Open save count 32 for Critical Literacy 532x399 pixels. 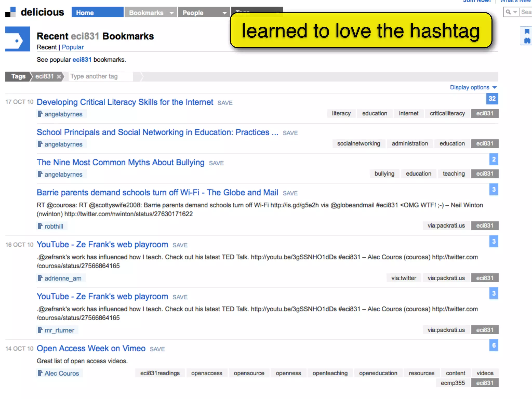pyautogui.click(x=492, y=99)
